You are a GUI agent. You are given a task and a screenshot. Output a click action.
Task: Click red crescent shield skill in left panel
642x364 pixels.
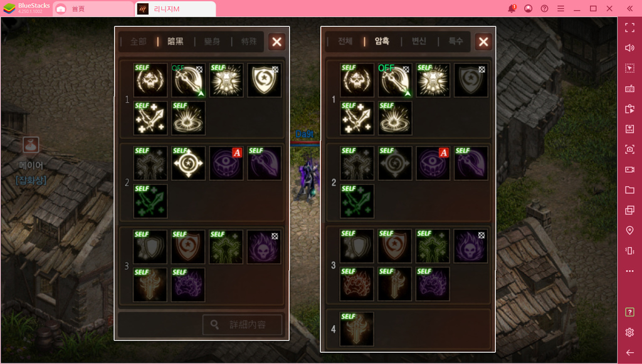[188, 247]
